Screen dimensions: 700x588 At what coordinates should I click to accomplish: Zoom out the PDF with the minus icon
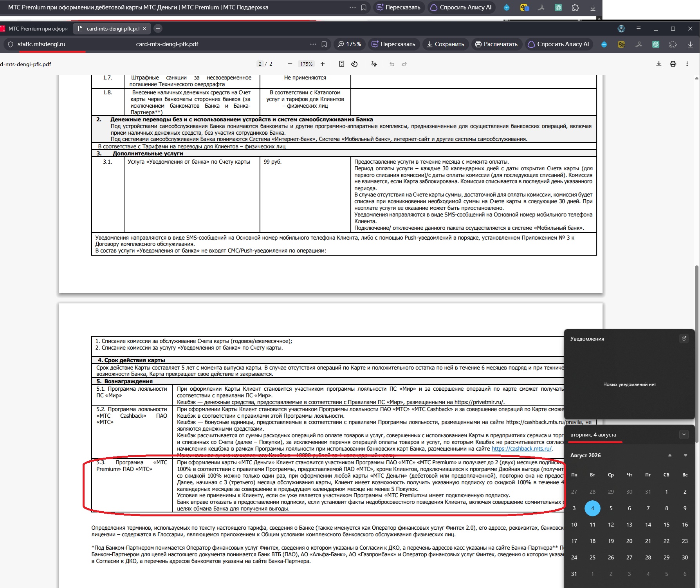[x=290, y=64]
